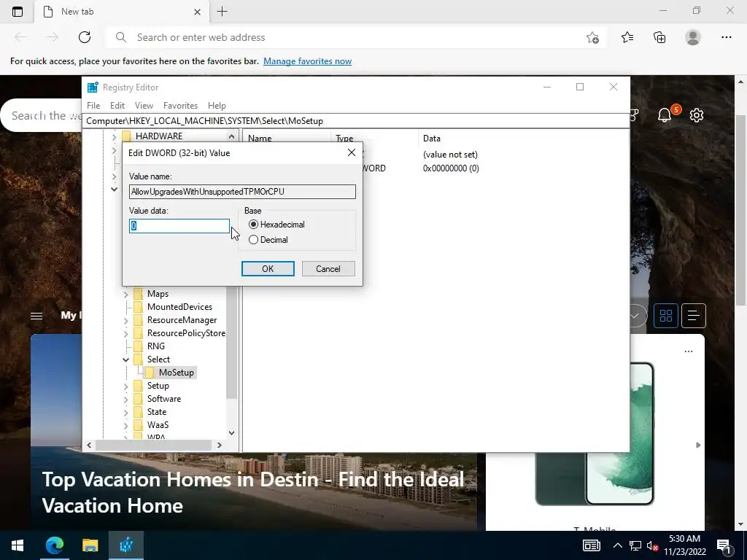The height and width of the screenshot is (560, 747).
Task: Open Edge Settings and more menu
Action: click(726, 37)
